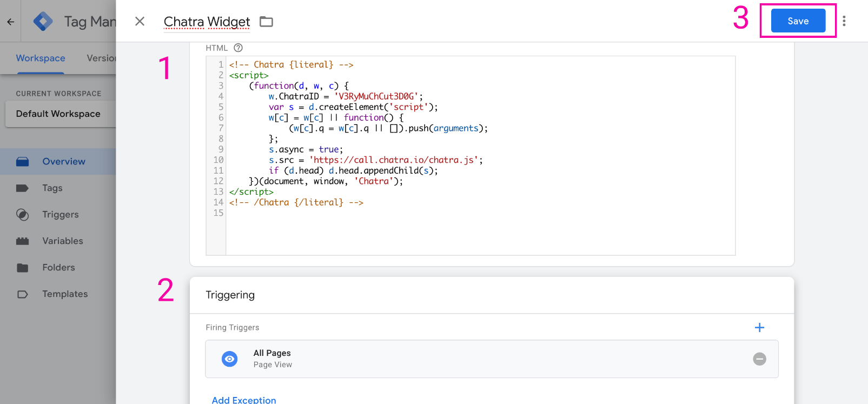The width and height of the screenshot is (868, 404).
Task: Open Overview in the sidebar
Action: click(x=63, y=161)
